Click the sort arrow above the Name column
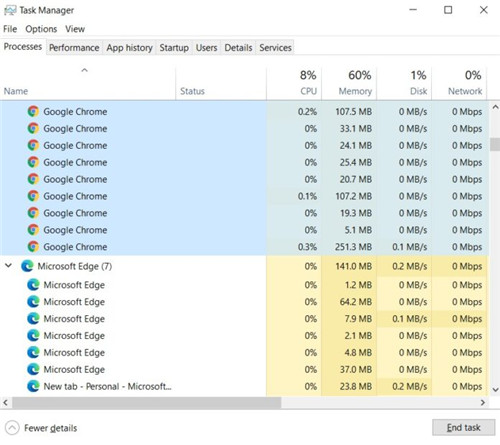The image size is (500, 445). [x=85, y=70]
